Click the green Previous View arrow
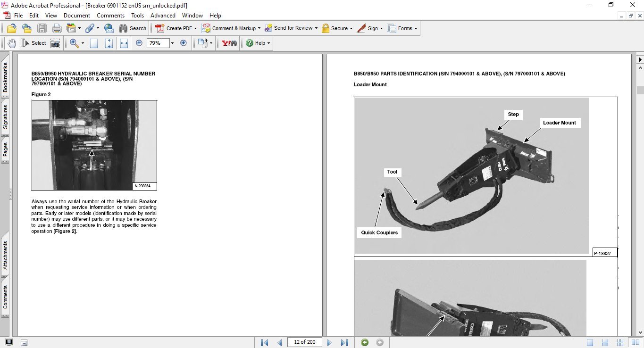The image size is (644, 348). 364,342
